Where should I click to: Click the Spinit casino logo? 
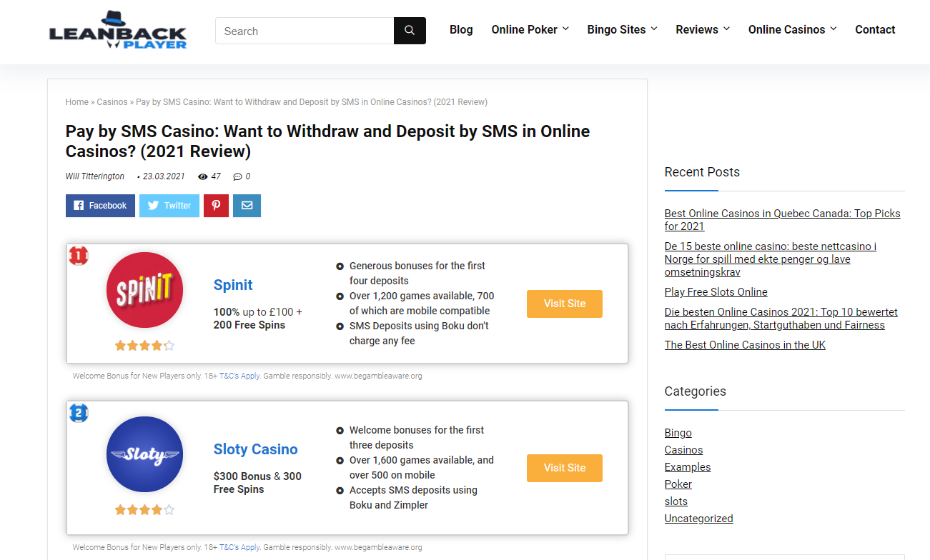pyautogui.click(x=144, y=290)
